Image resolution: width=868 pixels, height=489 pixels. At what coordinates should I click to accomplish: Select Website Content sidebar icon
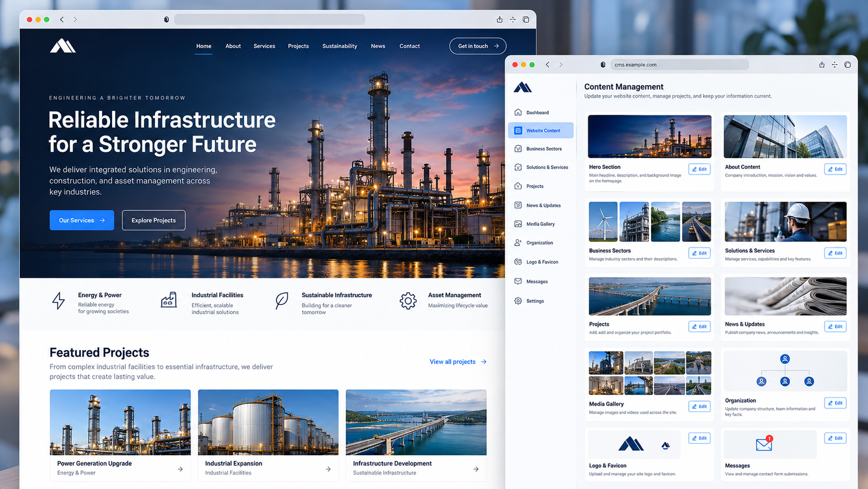(x=518, y=130)
